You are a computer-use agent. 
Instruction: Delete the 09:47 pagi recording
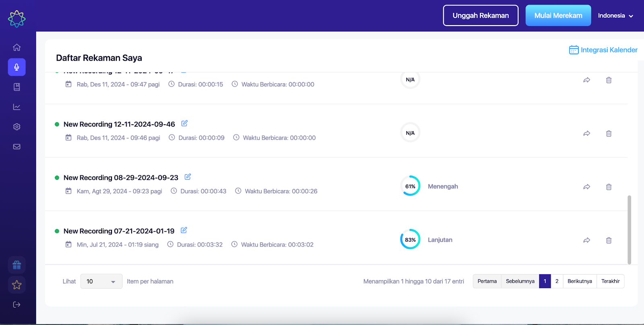click(x=609, y=80)
